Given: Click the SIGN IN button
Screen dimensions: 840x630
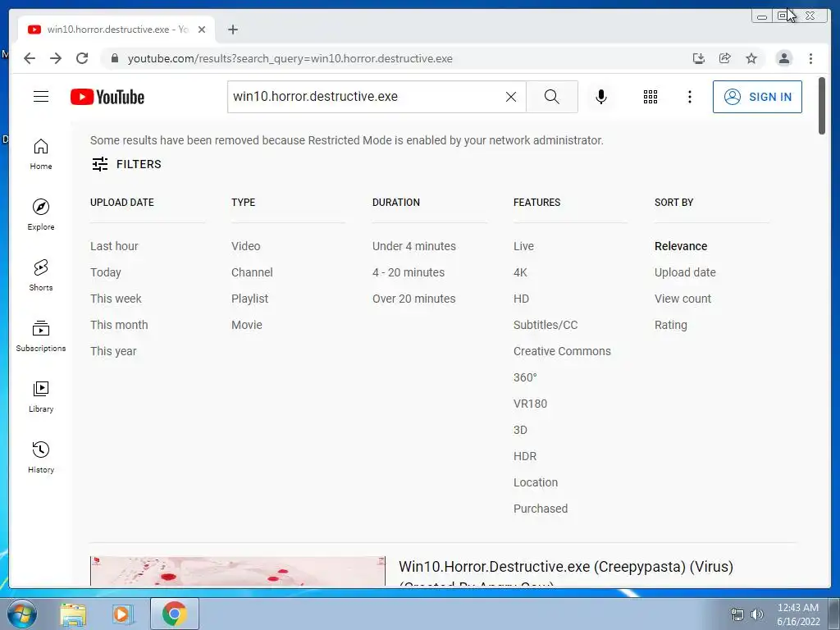Looking at the screenshot, I should (x=757, y=97).
